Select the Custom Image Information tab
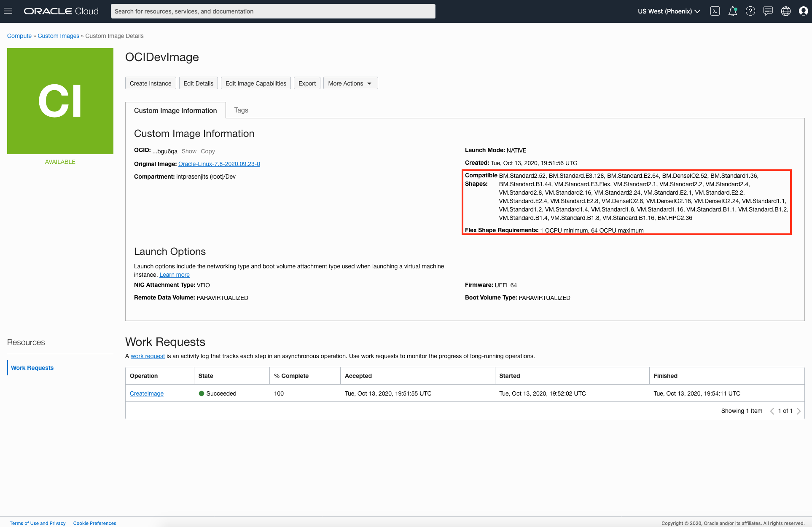The width and height of the screenshot is (812, 527). point(175,110)
